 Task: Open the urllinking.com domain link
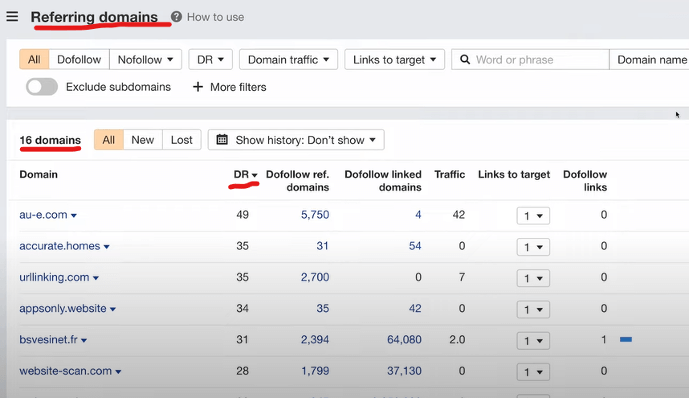pos(54,277)
